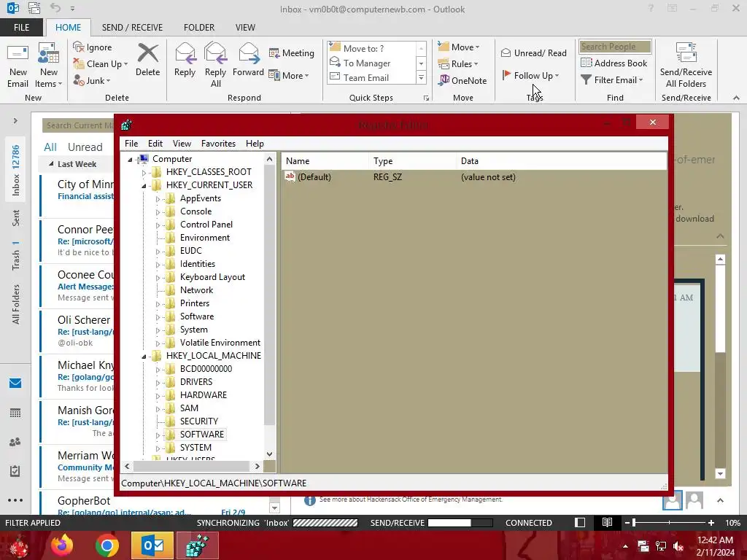Open the Calendar view in Outlook navigation
The image size is (747, 560).
[15, 413]
